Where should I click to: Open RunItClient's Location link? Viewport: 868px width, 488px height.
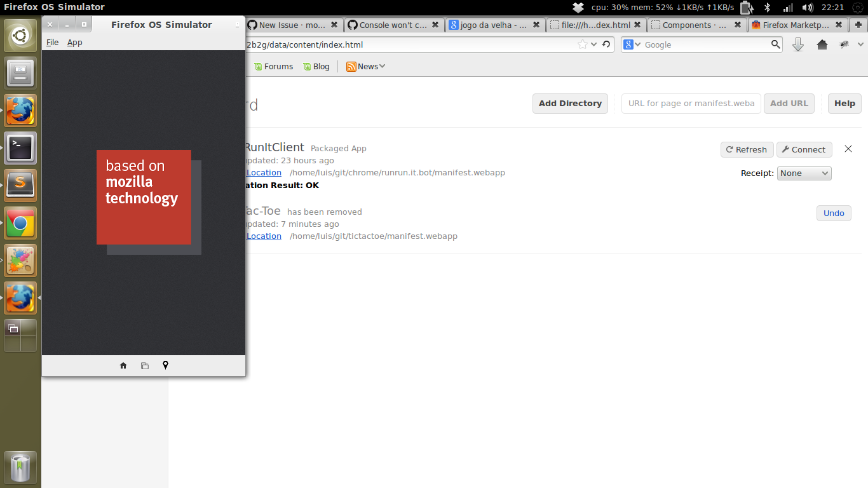pyautogui.click(x=264, y=172)
